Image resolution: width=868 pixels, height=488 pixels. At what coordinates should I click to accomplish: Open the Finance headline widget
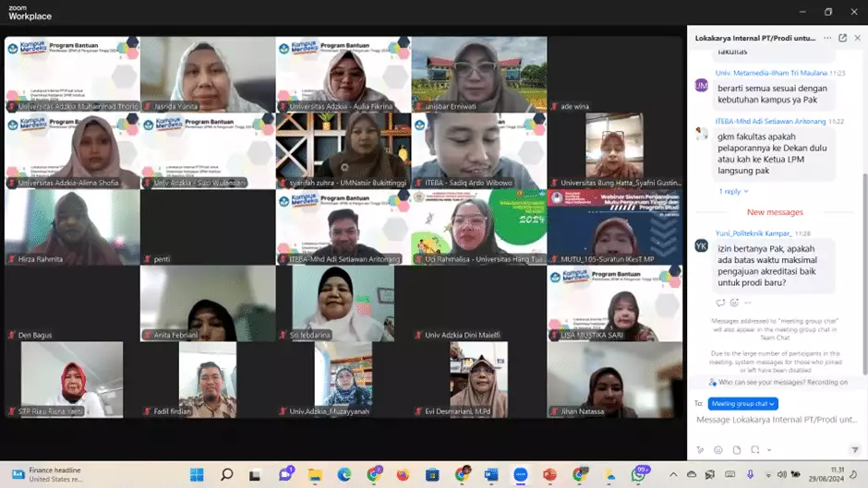pos(47,475)
